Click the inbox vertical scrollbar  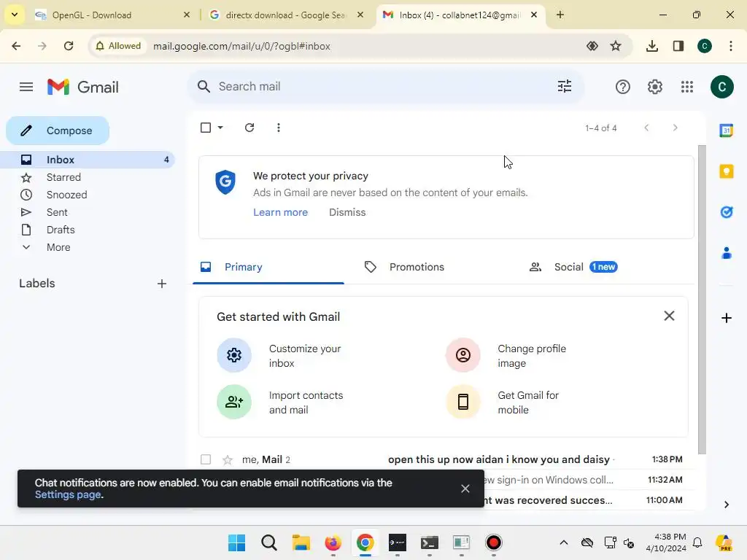[702, 300]
